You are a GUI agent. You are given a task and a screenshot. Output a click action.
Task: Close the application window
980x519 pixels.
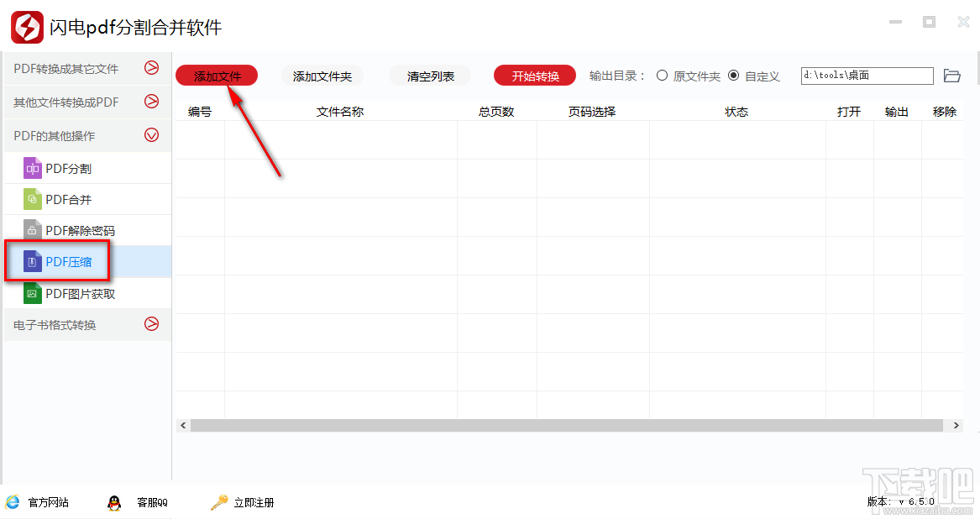pos(963,22)
